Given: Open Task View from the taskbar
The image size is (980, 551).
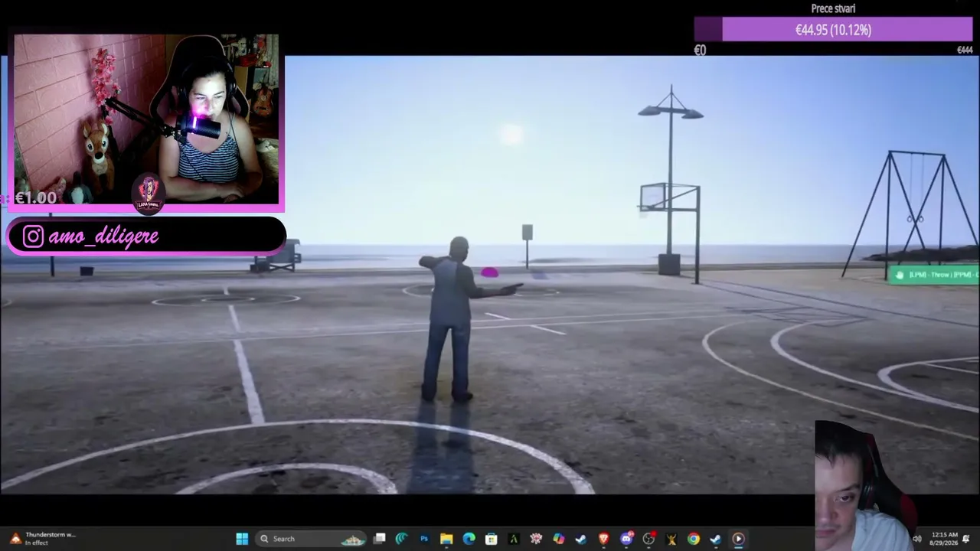Looking at the screenshot, I should click(x=379, y=539).
